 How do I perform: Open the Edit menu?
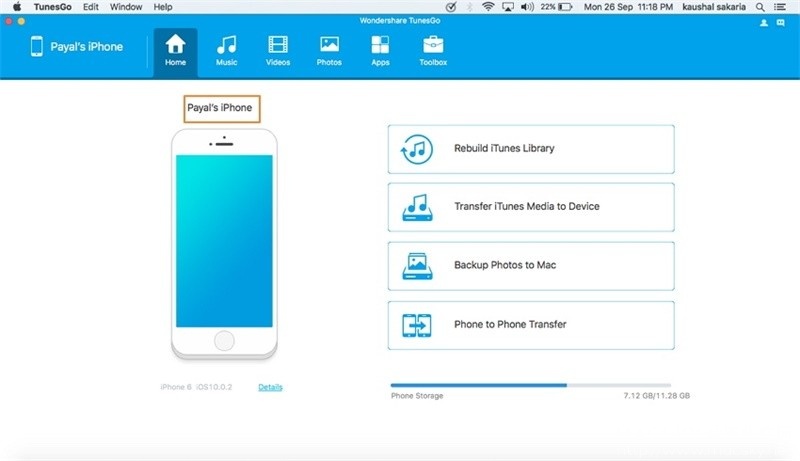coord(91,7)
